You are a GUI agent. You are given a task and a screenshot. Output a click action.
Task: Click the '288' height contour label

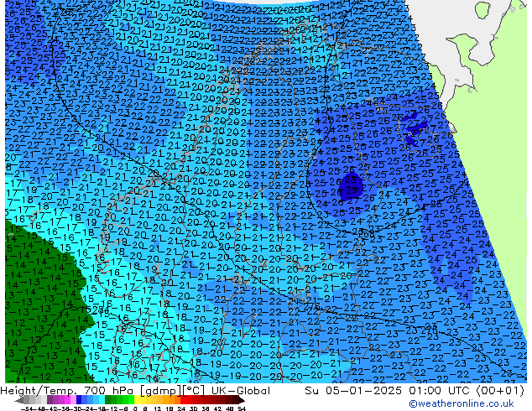[x=100, y=310]
